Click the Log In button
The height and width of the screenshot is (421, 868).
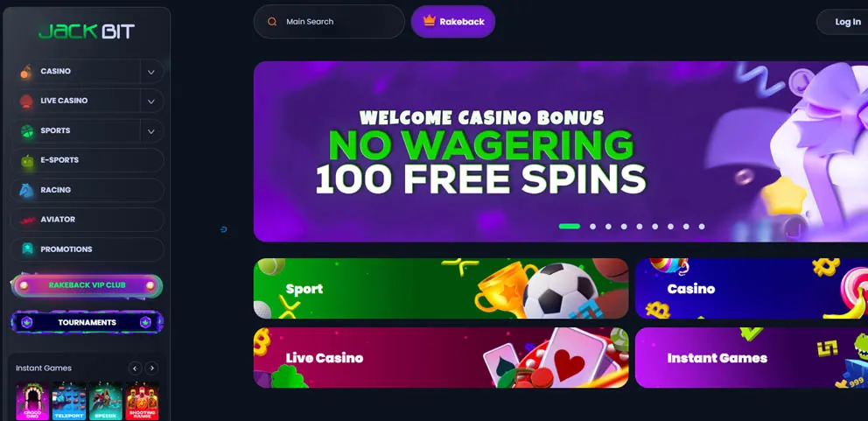coord(847,22)
